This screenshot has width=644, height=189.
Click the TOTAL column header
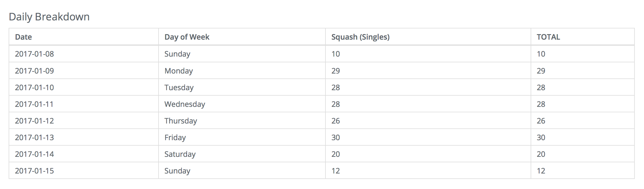point(583,37)
